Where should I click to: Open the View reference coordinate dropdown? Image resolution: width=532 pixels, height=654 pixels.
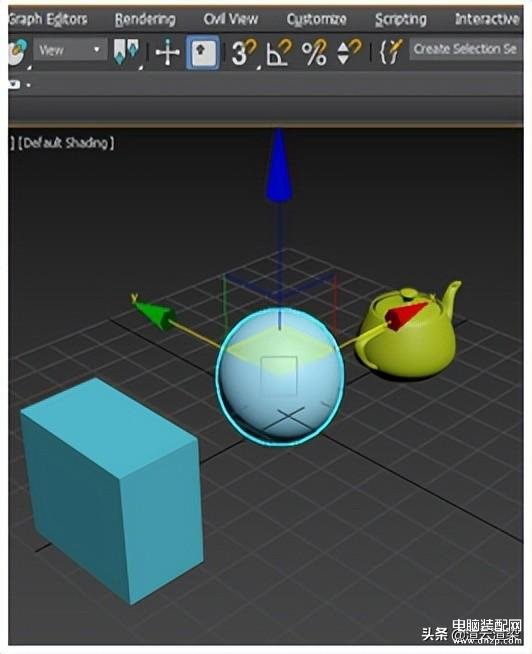pos(69,50)
